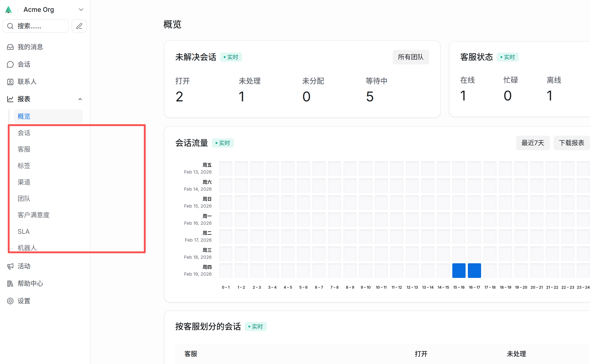Open 帮助中心 library icon
590x364 pixels.
10,284
